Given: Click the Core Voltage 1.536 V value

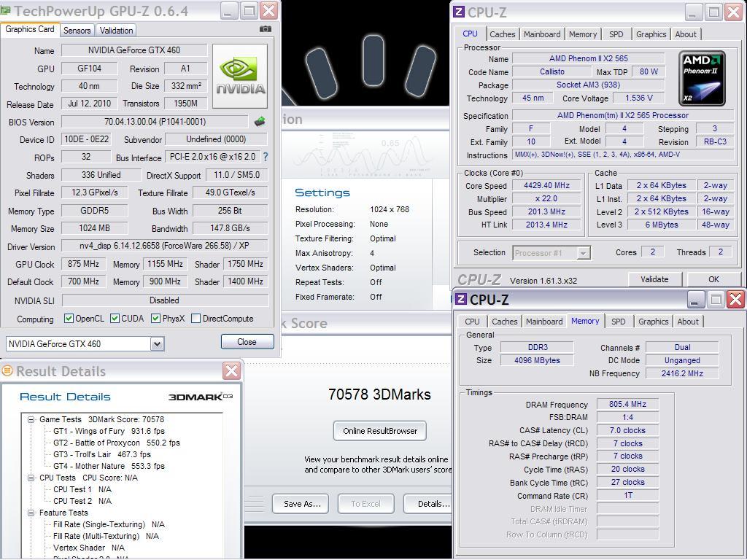Looking at the screenshot, I should point(638,98).
